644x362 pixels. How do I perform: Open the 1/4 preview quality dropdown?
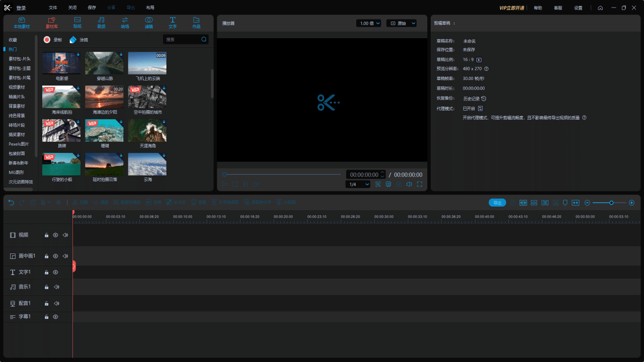pos(358,185)
